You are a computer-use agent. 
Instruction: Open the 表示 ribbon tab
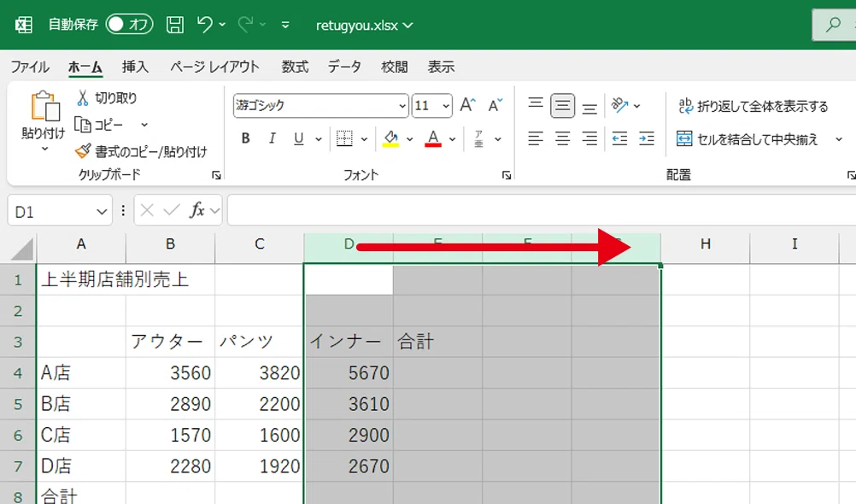coord(441,67)
